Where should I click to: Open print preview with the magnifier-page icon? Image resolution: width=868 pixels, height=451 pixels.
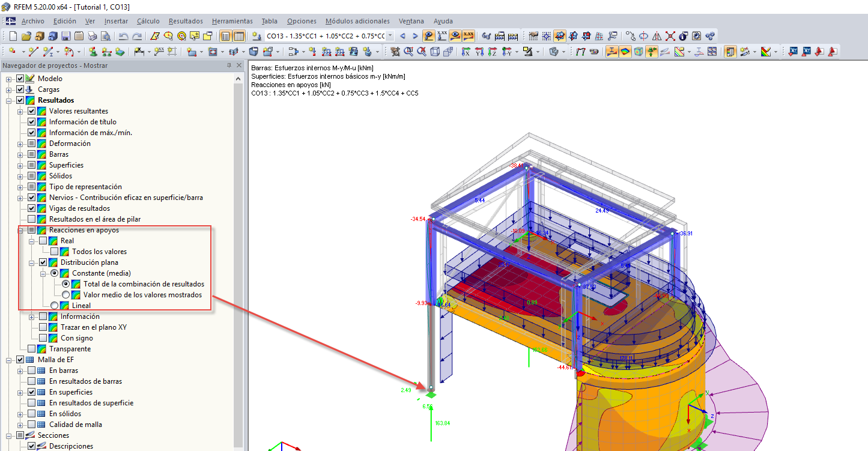[106, 36]
